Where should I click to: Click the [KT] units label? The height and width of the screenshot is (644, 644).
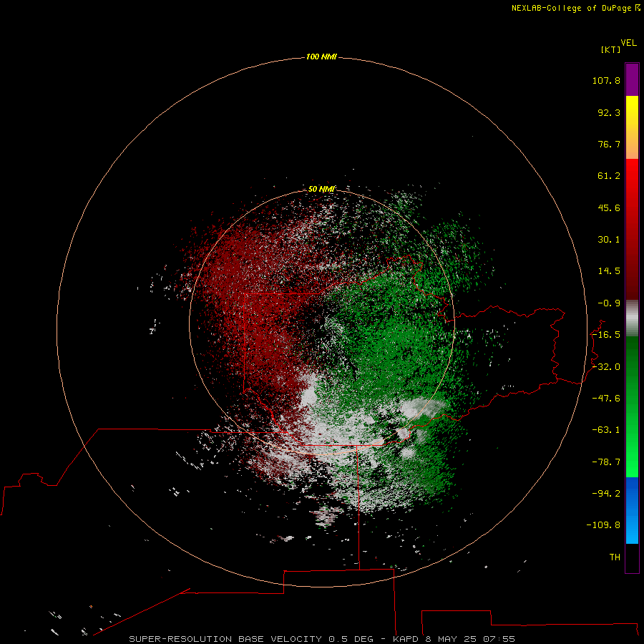(611, 49)
